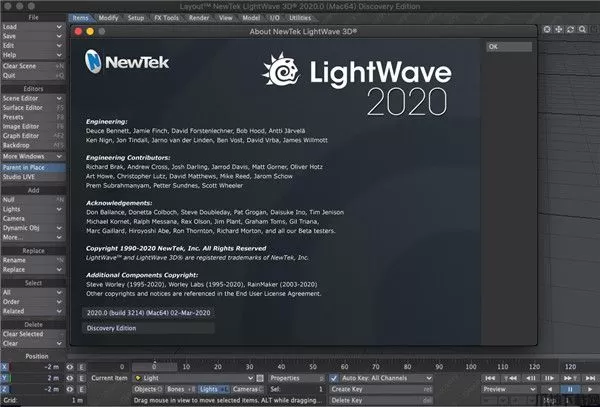Open the Dynamic Obj dropdown
Screen dimensions: 600x407
[x=33, y=228]
